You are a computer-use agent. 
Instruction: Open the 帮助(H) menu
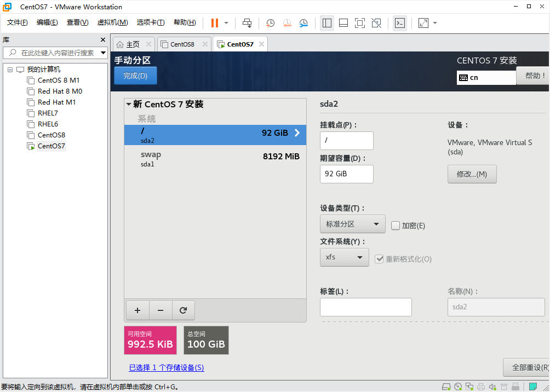pyautogui.click(x=185, y=22)
